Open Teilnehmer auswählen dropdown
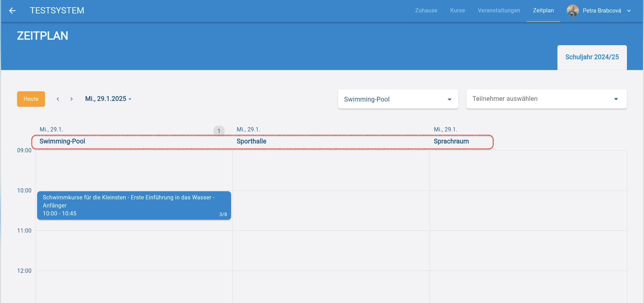 click(x=546, y=99)
